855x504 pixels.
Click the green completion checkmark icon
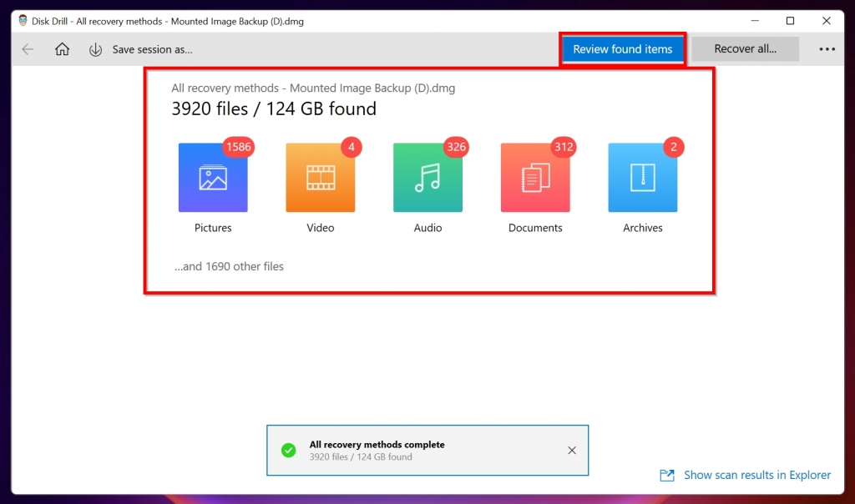click(288, 450)
